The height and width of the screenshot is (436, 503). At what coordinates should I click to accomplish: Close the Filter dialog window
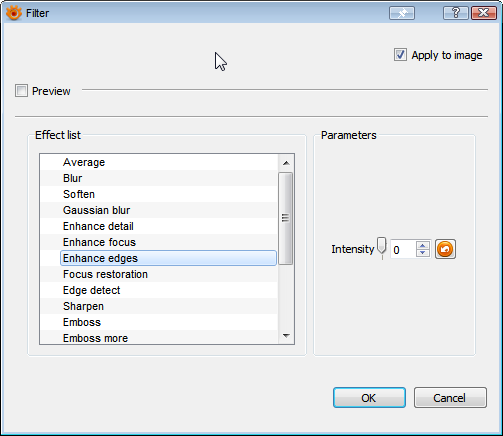[x=484, y=13]
